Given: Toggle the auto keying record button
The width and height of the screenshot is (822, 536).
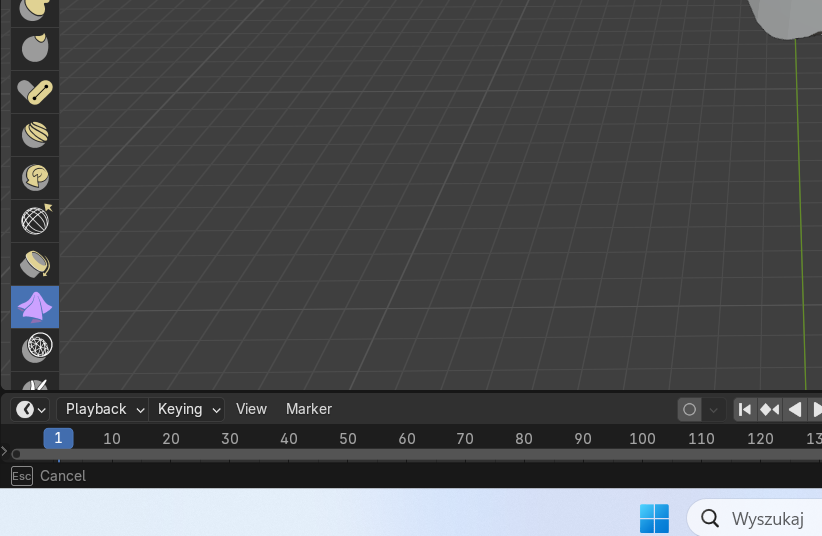Looking at the screenshot, I should 689,410.
